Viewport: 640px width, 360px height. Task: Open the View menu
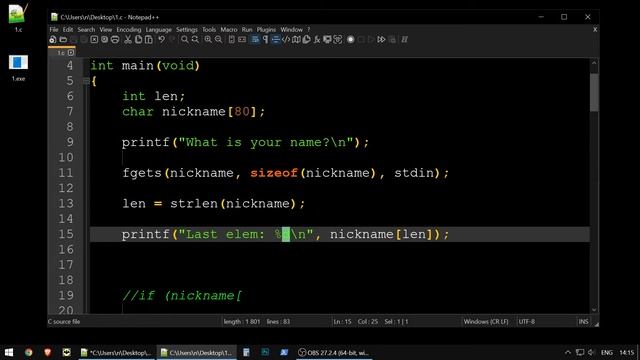tap(105, 29)
